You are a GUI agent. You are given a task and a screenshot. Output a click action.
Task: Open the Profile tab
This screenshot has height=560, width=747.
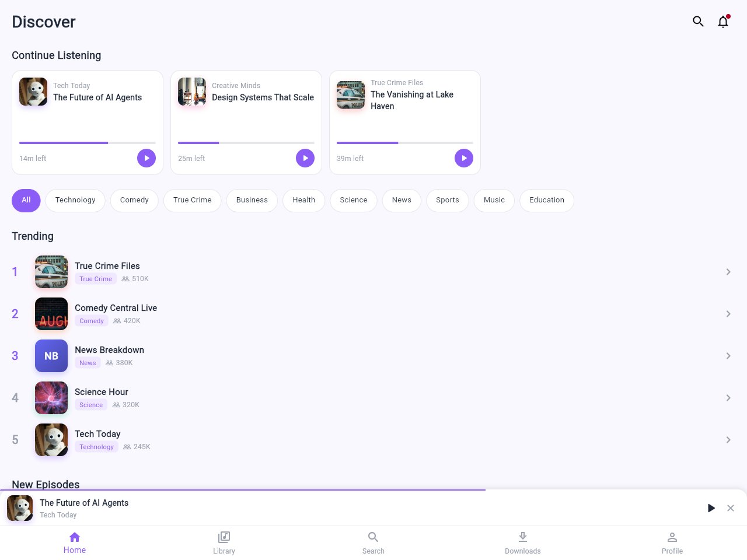click(672, 543)
